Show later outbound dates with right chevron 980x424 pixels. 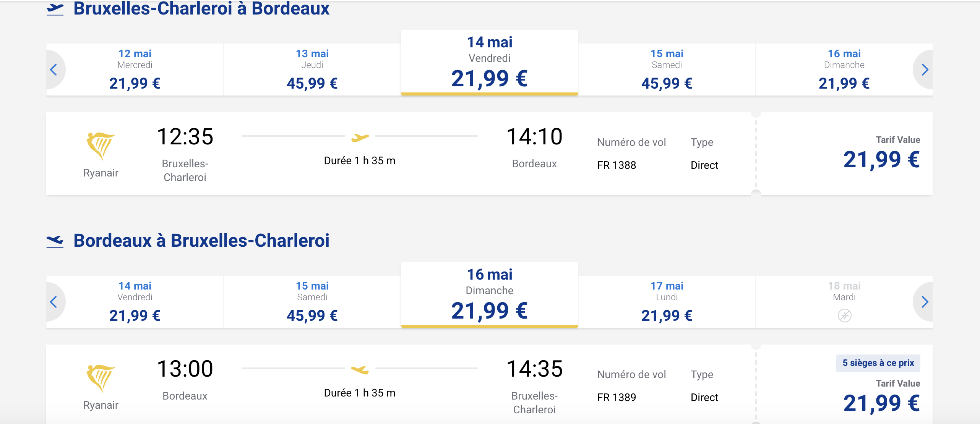click(925, 70)
